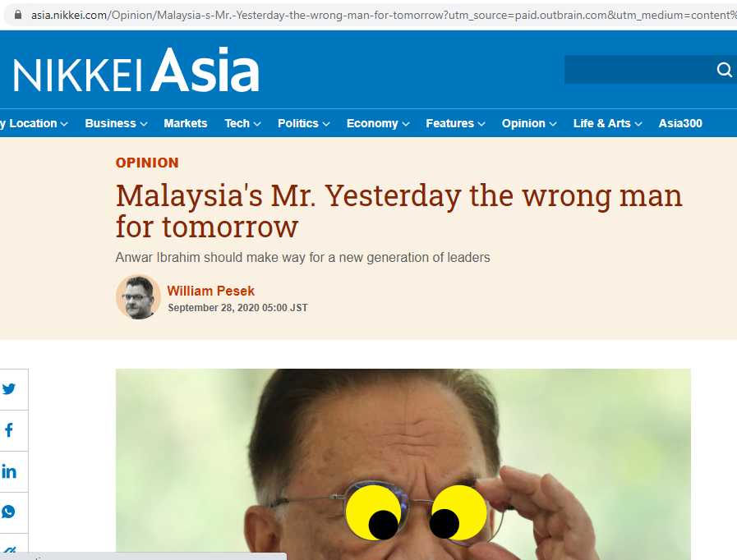Open the Opinion navigation menu
The height and width of the screenshot is (560, 737).
click(x=529, y=123)
